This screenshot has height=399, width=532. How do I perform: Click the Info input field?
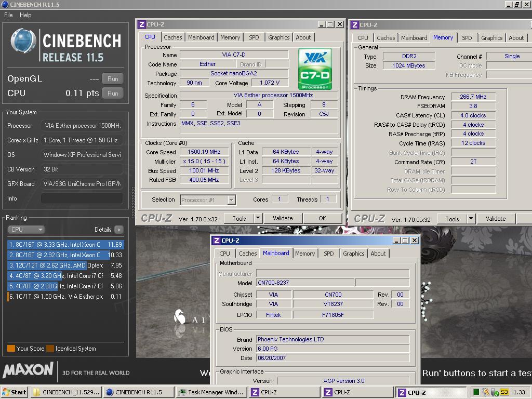pos(82,198)
